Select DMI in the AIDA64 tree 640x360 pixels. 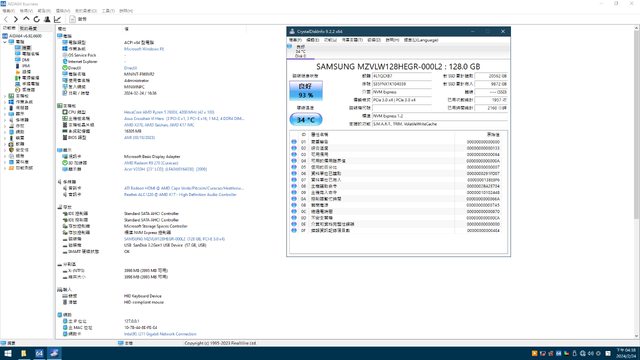(x=25, y=60)
